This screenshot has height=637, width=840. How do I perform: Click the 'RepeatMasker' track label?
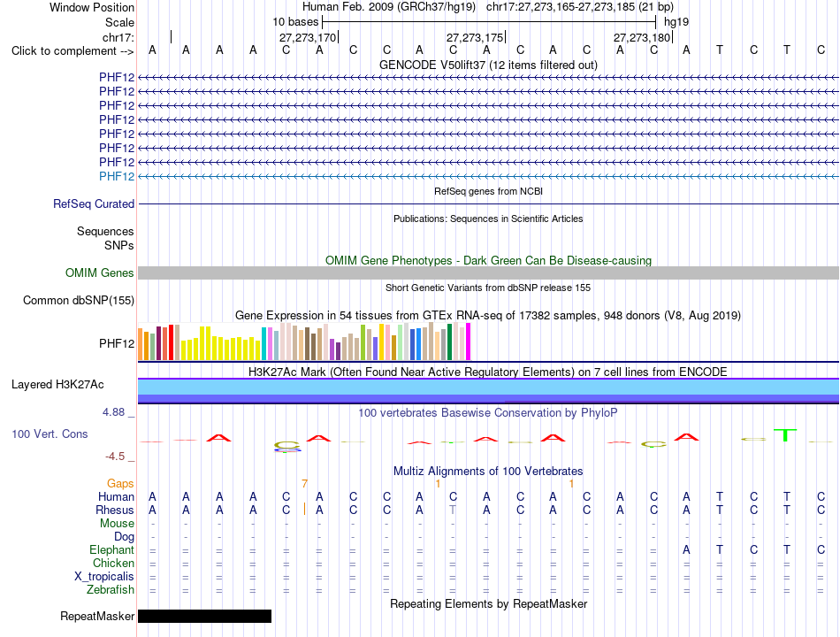pyautogui.click(x=97, y=616)
